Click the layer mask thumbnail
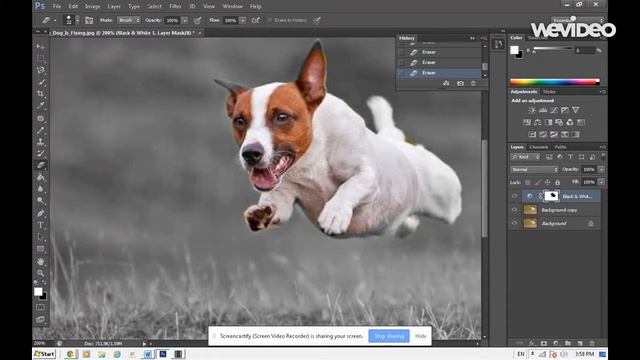Viewport: 640px width, 360px height. click(x=551, y=196)
